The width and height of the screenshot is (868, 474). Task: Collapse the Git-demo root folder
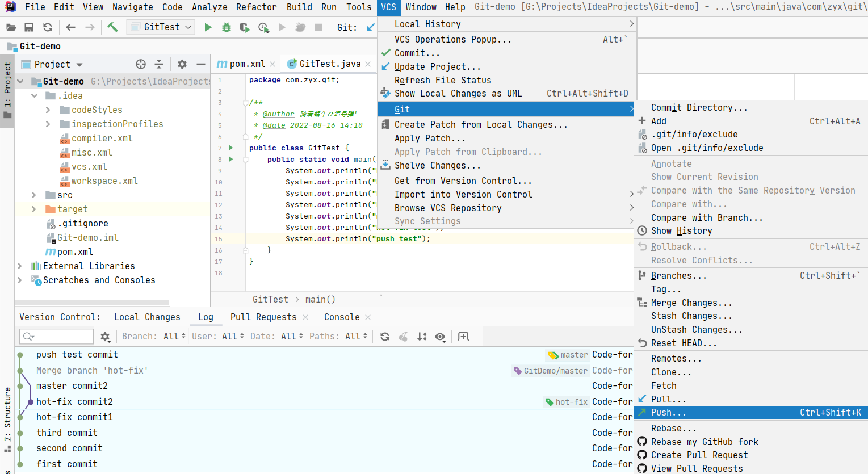20,81
